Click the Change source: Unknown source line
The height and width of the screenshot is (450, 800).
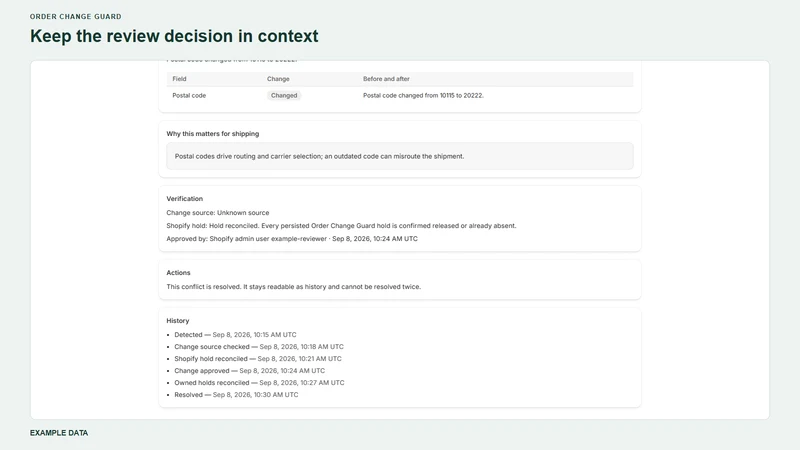coord(218,213)
